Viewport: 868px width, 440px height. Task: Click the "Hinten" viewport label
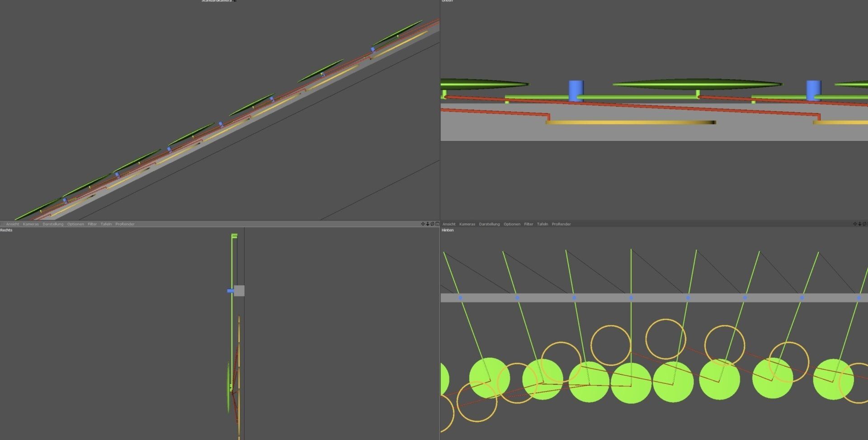448,230
